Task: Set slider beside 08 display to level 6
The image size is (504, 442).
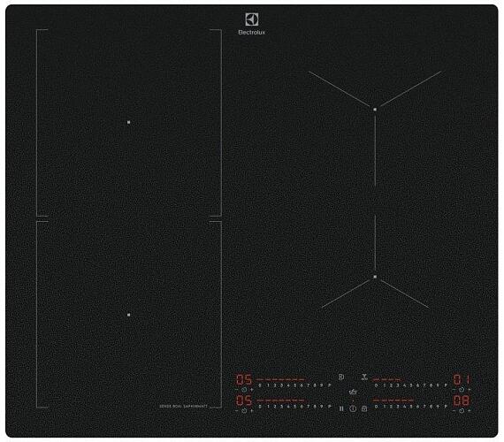Action: click(x=417, y=407)
